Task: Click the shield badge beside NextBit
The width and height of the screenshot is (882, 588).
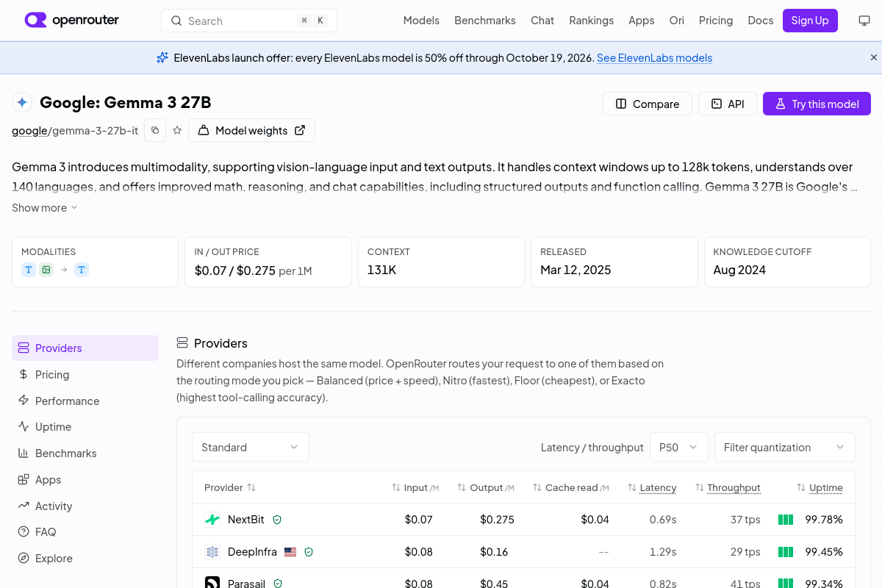Action: pos(277,520)
